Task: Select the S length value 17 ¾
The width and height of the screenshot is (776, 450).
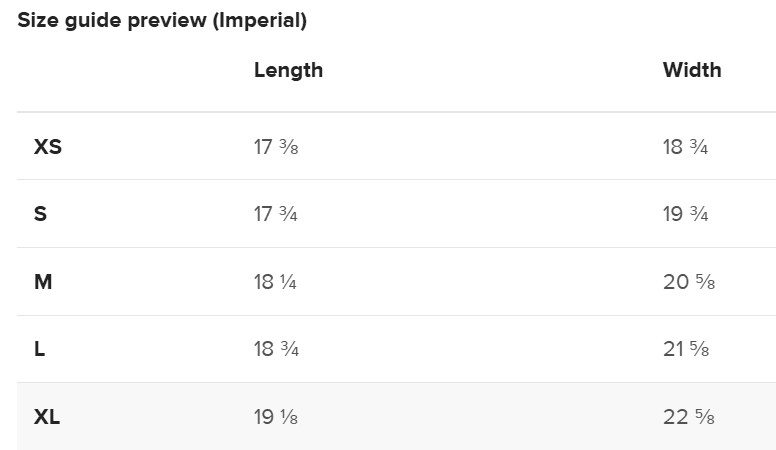Action: (275, 214)
